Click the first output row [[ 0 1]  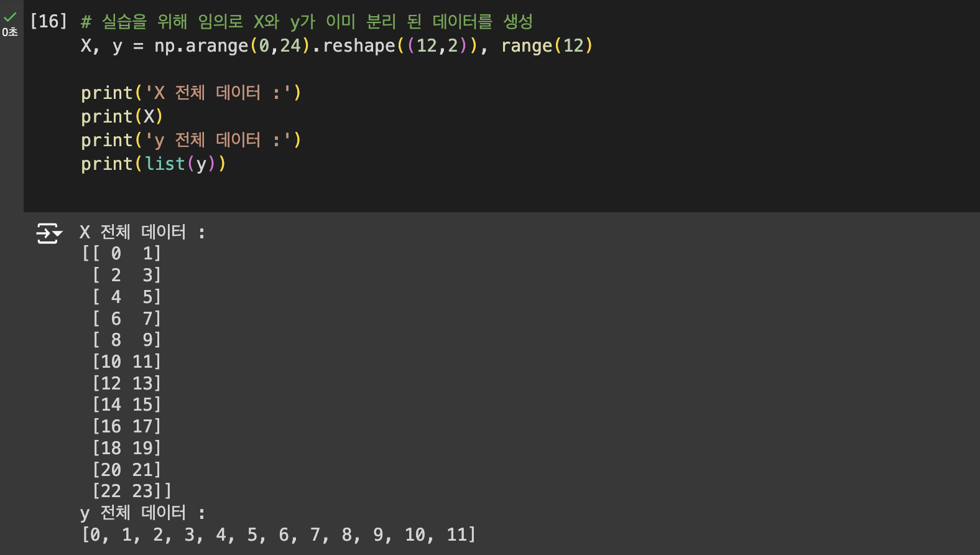point(122,254)
